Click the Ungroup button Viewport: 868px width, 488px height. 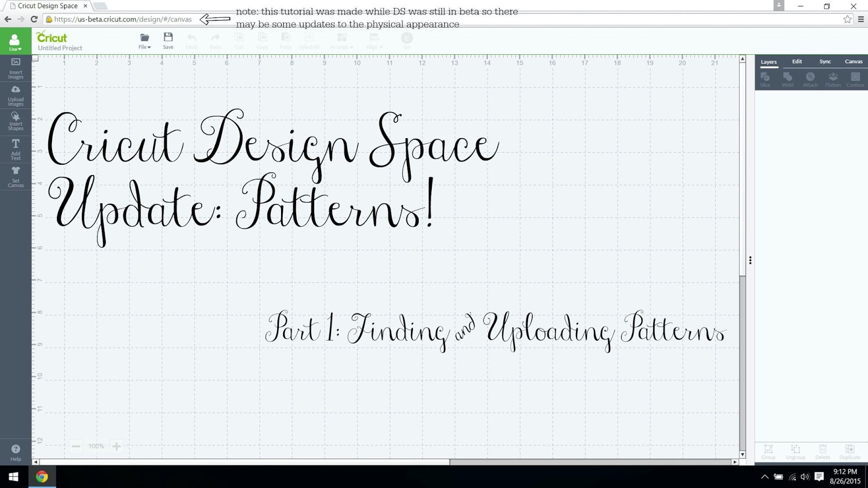tap(796, 452)
